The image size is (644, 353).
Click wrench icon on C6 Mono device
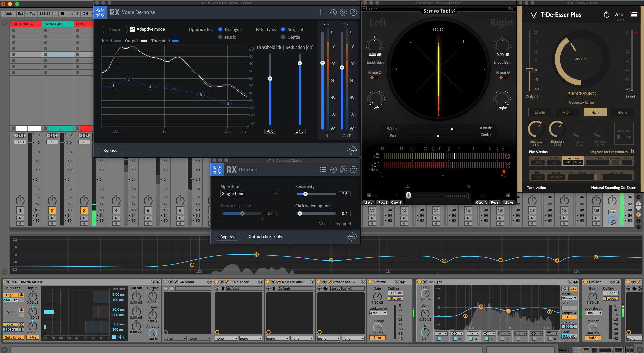click(176, 282)
